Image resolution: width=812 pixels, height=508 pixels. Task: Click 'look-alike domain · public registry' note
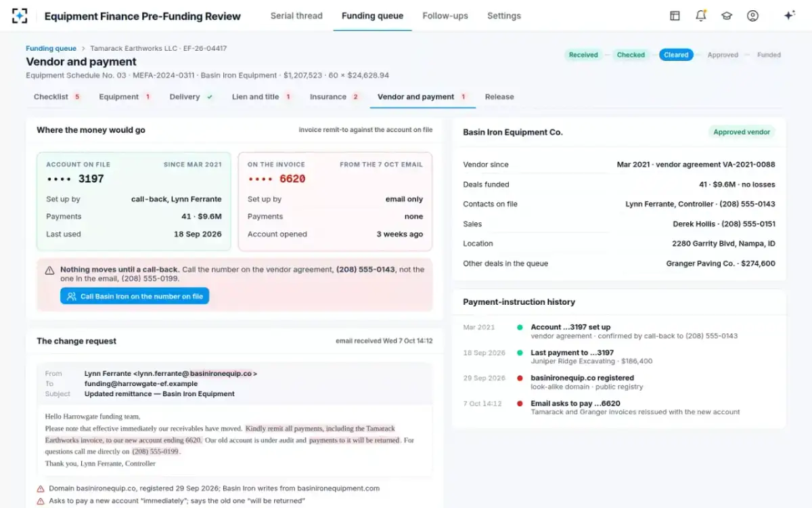(587, 387)
